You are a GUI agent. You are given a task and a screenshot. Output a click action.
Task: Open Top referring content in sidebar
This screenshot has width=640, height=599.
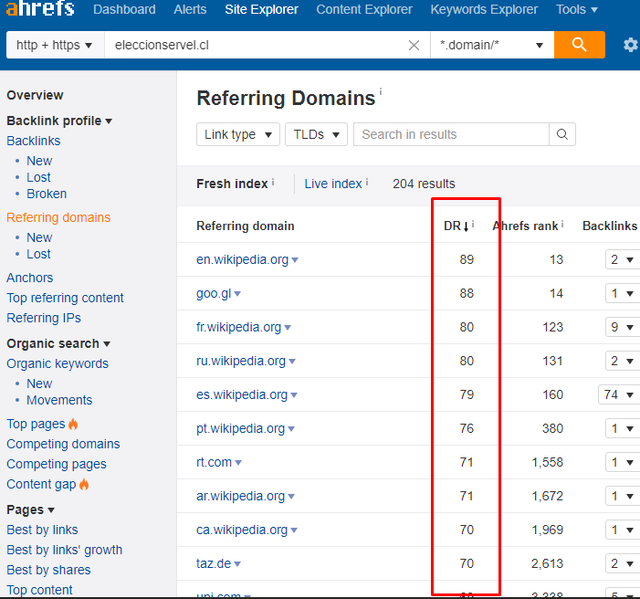65,298
